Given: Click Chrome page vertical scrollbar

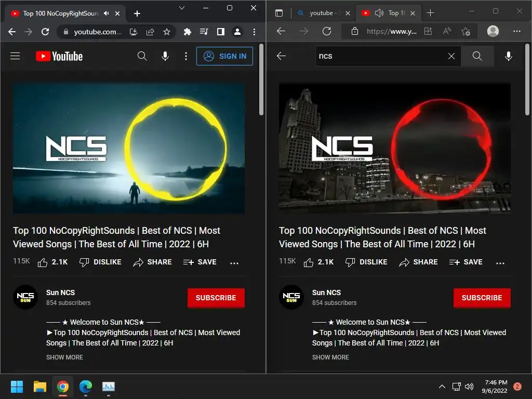Looking at the screenshot, I should [261, 79].
